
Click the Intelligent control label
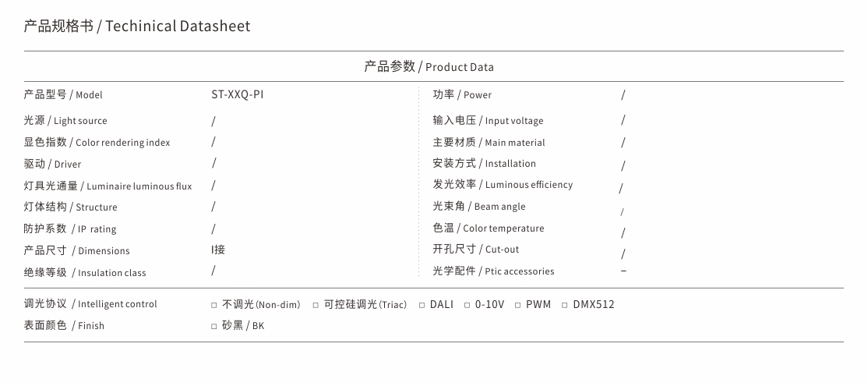[90, 304]
